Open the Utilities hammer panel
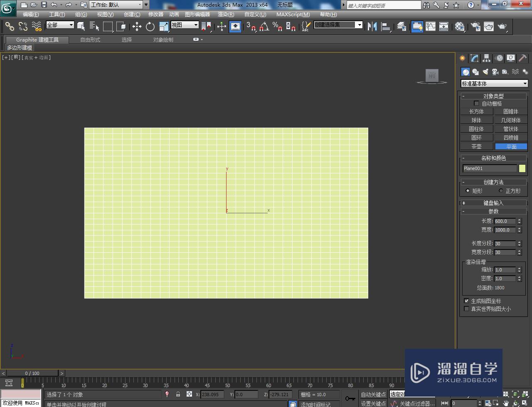532x407 pixels. tap(523, 58)
